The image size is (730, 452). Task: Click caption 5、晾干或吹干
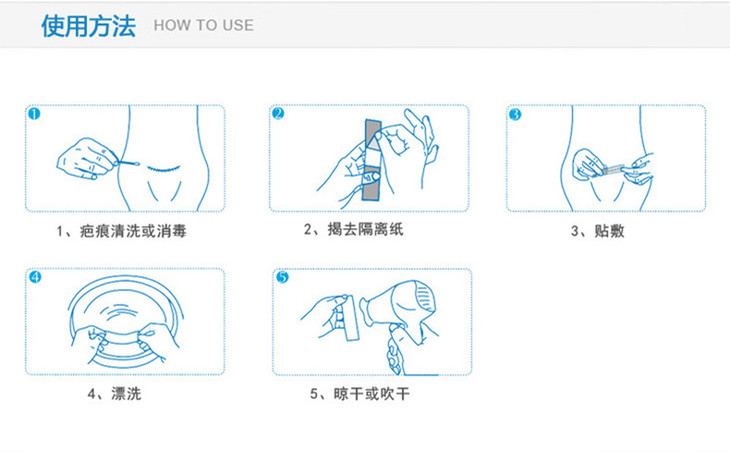360,394
